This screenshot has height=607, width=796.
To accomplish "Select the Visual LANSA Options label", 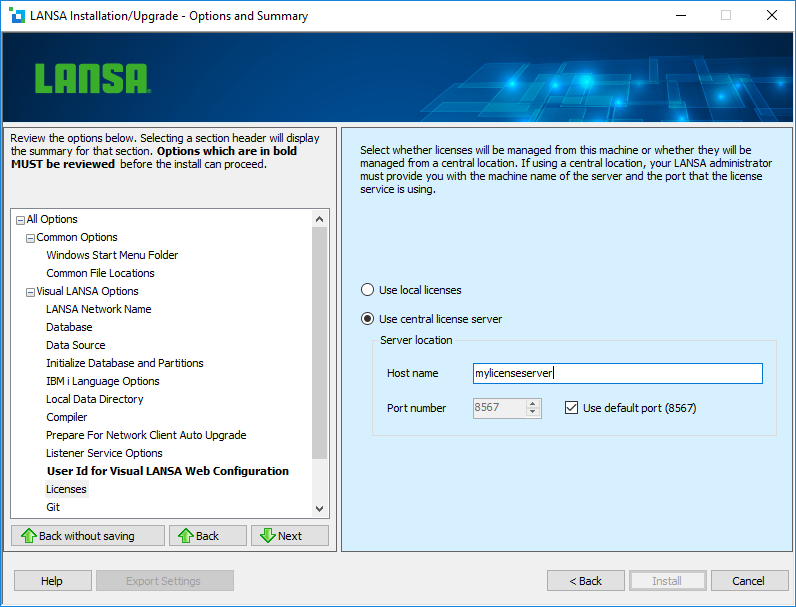I will click(87, 291).
